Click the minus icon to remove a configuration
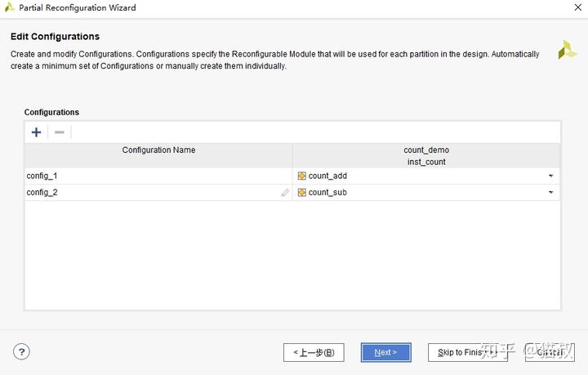Image resolution: width=588 pixels, height=375 pixels. point(60,132)
